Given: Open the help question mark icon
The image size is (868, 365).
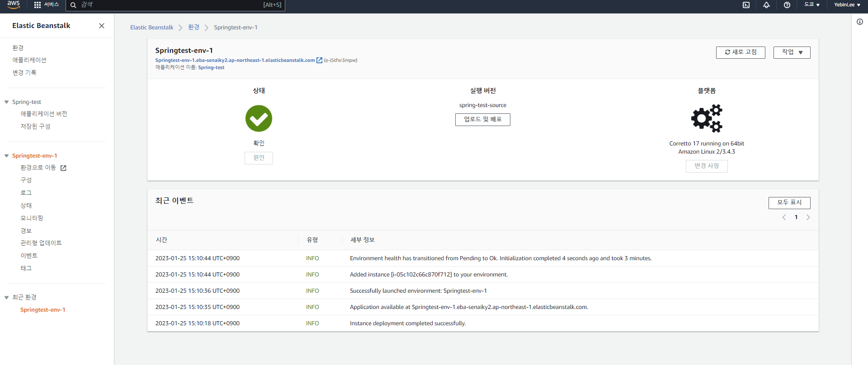Looking at the screenshot, I should (x=787, y=5).
